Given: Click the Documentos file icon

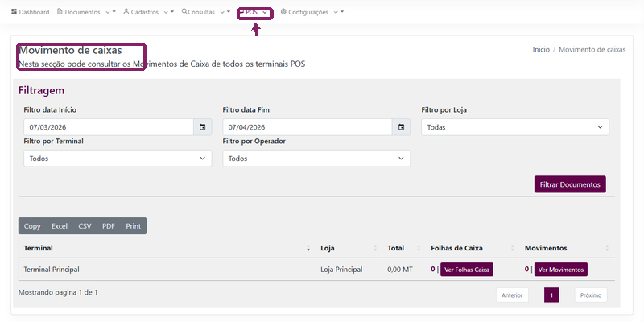Looking at the screenshot, I should (x=60, y=12).
